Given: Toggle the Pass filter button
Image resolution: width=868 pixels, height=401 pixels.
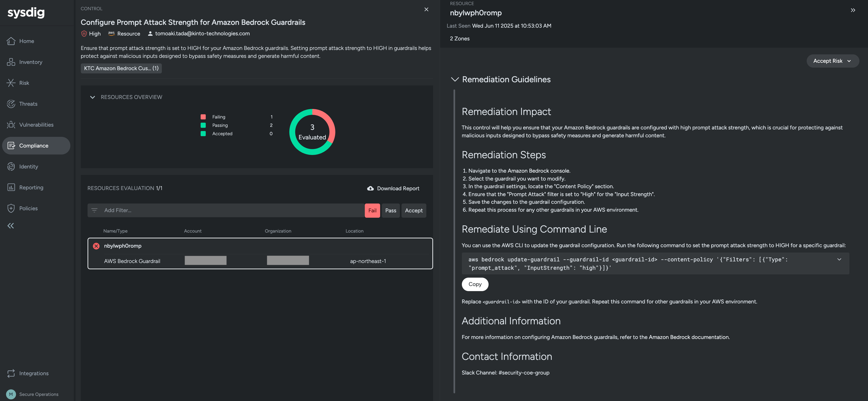Looking at the screenshot, I should (x=391, y=210).
